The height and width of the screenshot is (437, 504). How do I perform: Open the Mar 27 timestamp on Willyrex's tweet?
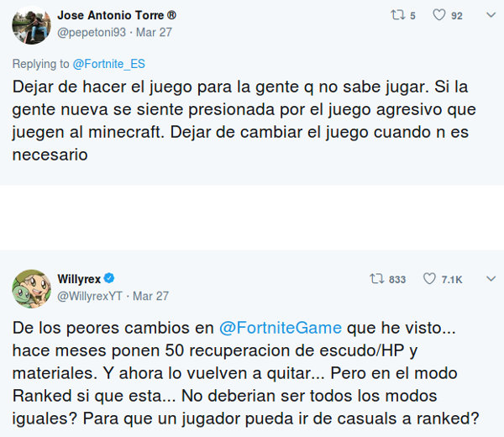[151, 296]
